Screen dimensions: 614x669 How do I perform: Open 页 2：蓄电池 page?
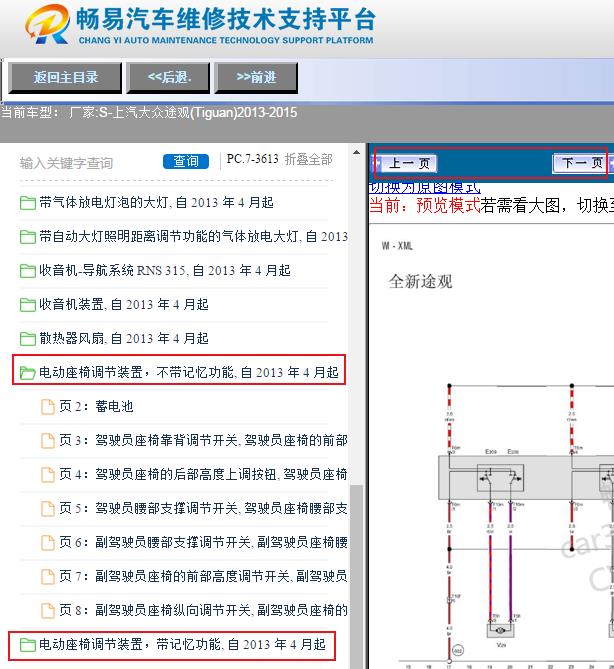coord(96,406)
